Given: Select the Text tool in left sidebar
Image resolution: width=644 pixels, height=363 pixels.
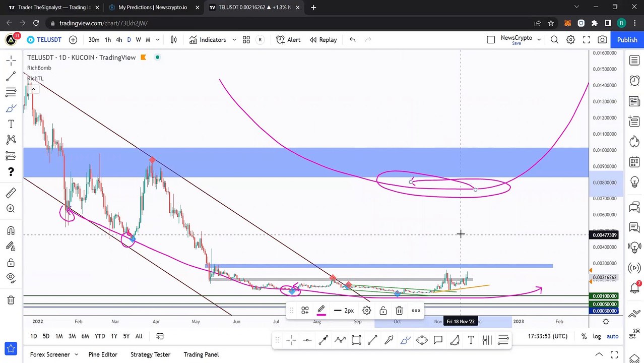Looking at the screenshot, I should [x=11, y=124].
